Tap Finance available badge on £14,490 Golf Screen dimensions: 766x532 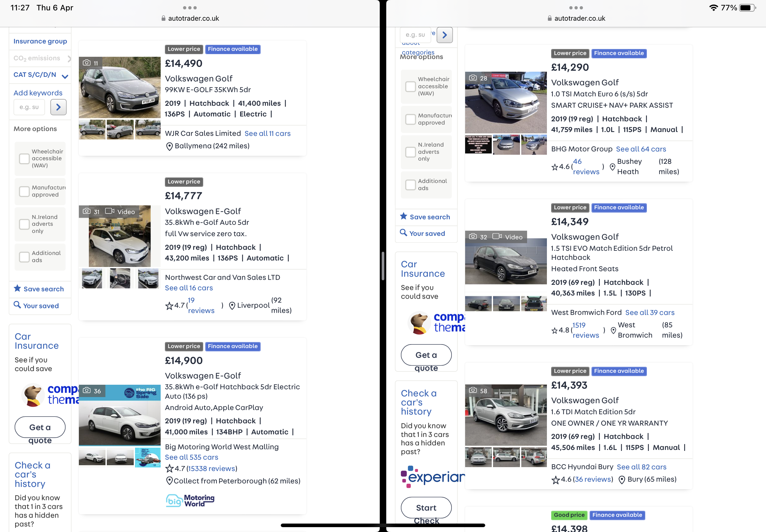[x=232, y=49]
